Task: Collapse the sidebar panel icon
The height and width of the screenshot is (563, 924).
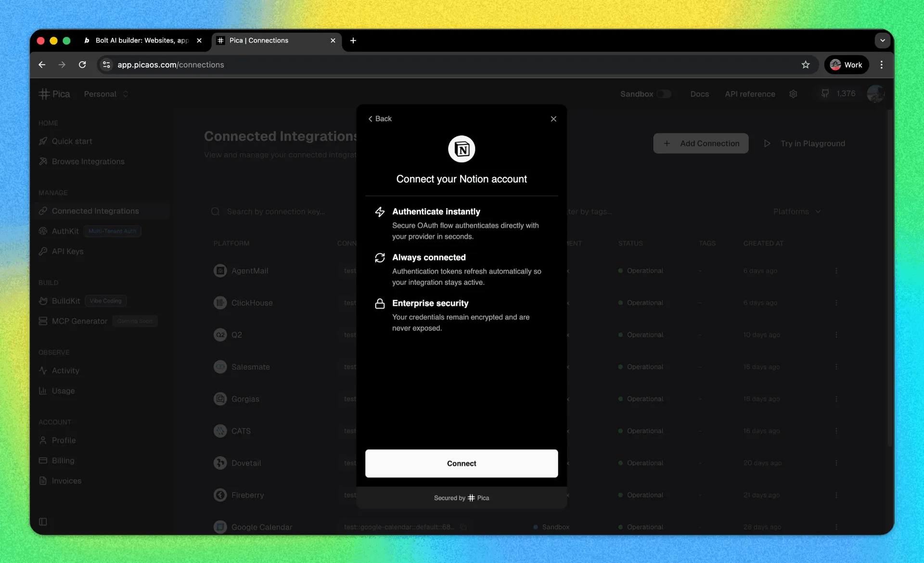Action: (43, 522)
